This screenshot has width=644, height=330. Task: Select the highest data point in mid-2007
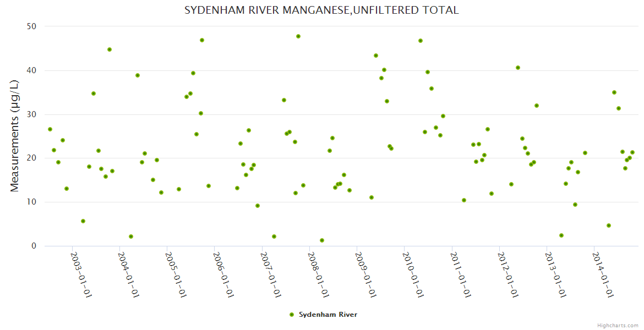(298, 36)
